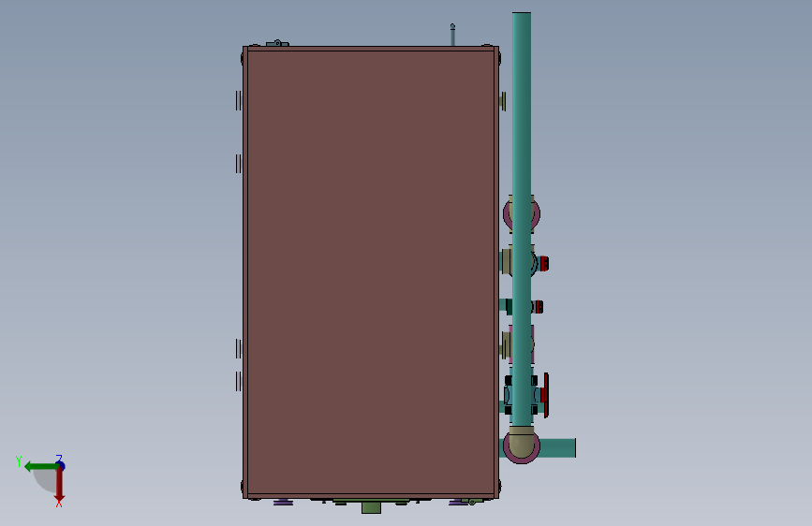Select the tall teal vertical pipe
The width and height of the screenshot is (812, 526).
[x=522, y=218]
